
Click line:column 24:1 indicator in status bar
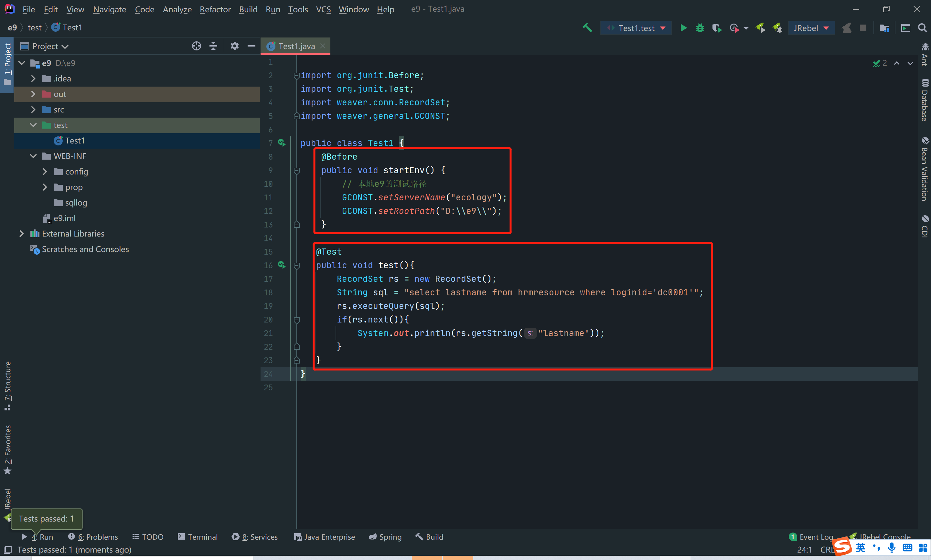pyautogui.click(x=804, y=549)
